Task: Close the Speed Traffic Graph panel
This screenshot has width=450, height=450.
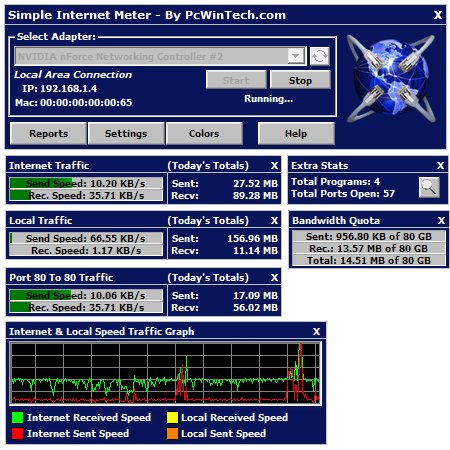Action: click(317, 332)
